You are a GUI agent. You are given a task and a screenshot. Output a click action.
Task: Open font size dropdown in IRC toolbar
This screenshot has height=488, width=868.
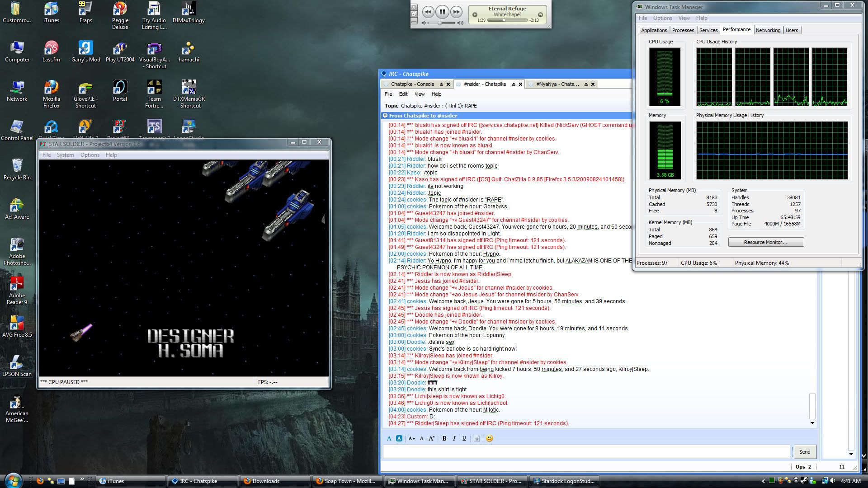tap(411, 438)
